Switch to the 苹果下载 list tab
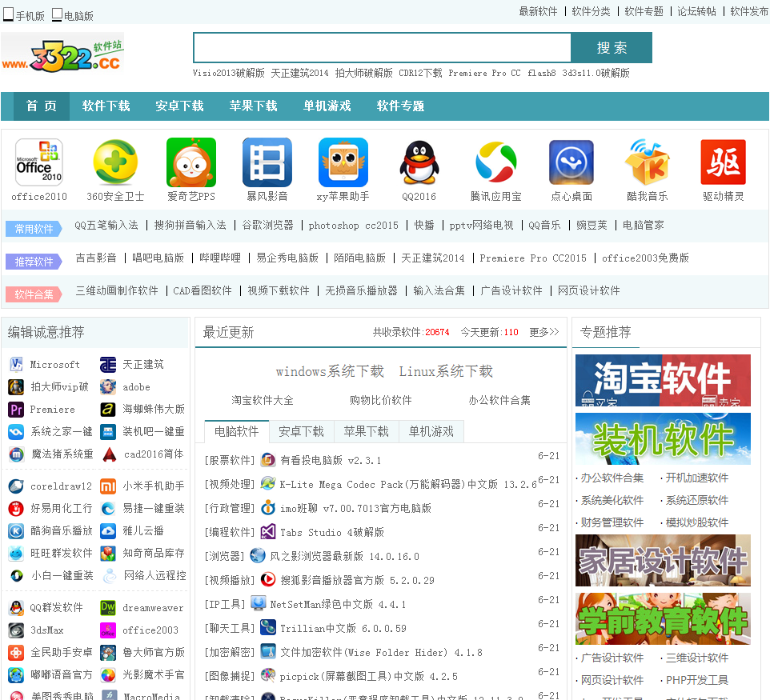 click(x=367, y=431)
